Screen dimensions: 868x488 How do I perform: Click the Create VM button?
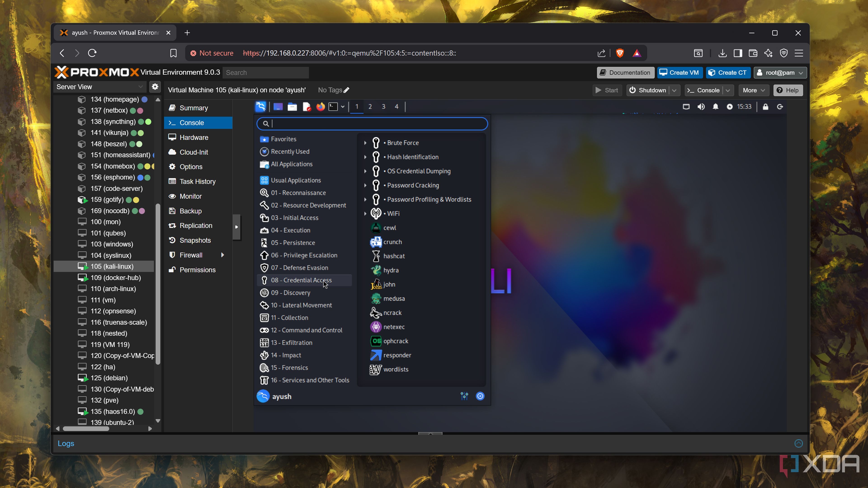(679, 72)
